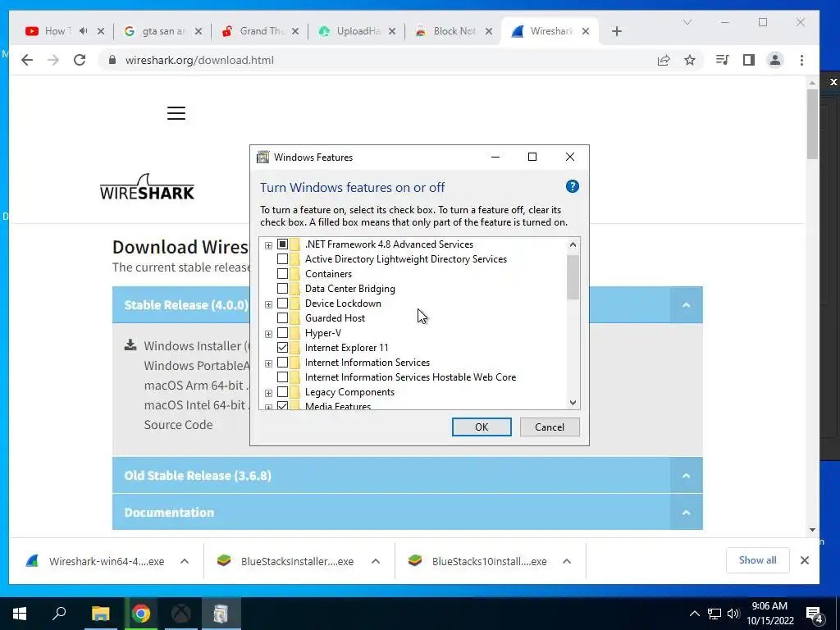The height and width of the screenshot is (630, 840).
Task: Expand the Device Lockdown node
Action: click(268, 304)
